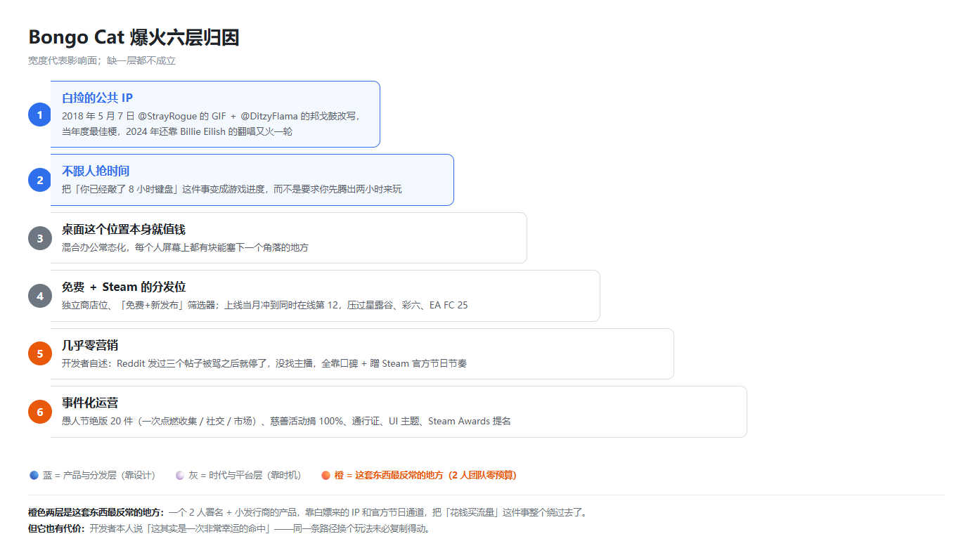Image resolution: width=973 pixels, height=560 pixels.
Task: Click the subtitle "宽度代表影响面；缺一层都不成立"
Action: pyautogui.click(x=102, y=61)
